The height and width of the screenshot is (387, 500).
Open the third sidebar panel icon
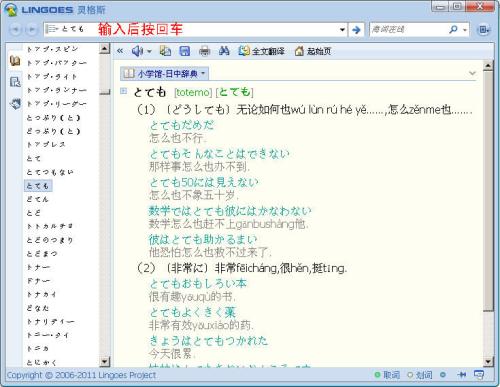(15, 104)
